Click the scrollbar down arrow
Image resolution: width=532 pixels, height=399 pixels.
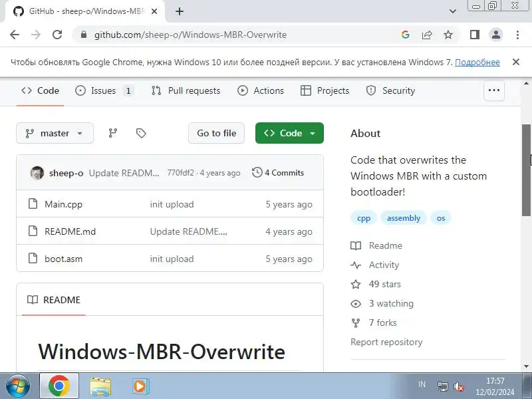pos(526,366)
